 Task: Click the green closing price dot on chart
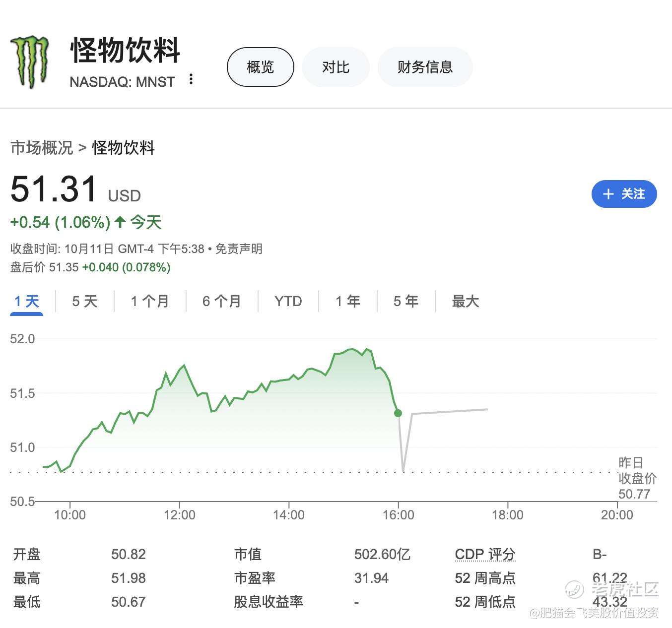point(398,413)
